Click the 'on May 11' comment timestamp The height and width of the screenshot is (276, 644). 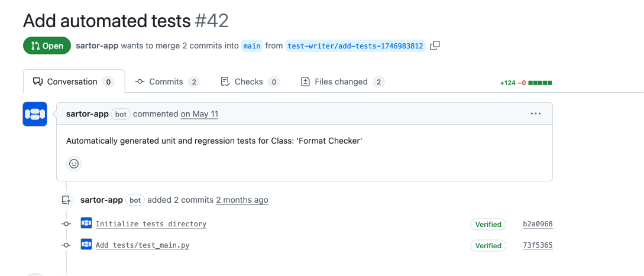pos(199,114)
